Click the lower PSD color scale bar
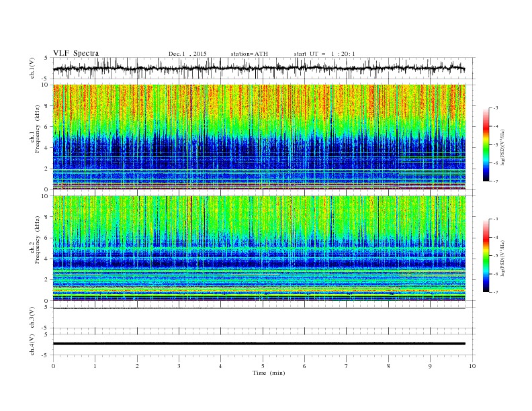This screenshot has width=532, height=411. point(486,255)
